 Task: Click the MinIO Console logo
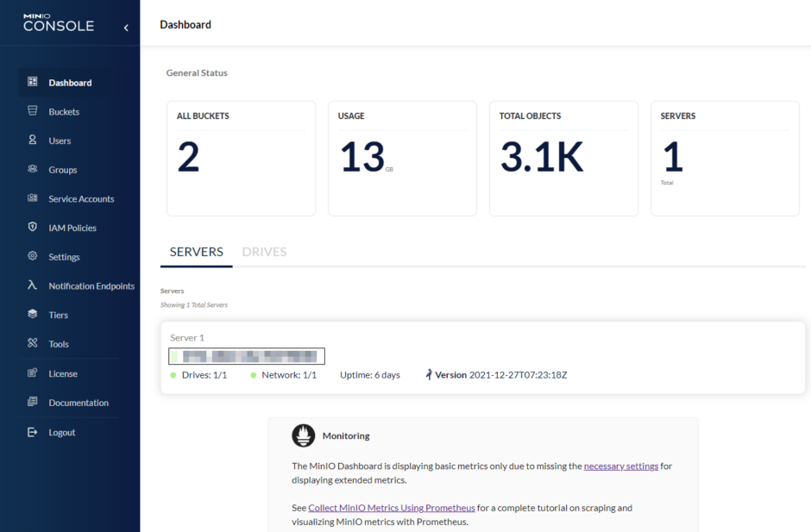click(x=59, y=22)
